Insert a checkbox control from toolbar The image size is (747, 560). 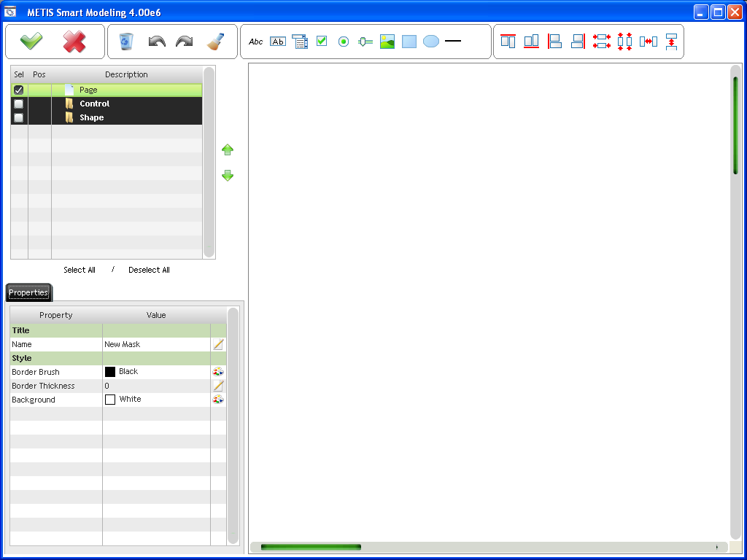click(322, 41)
